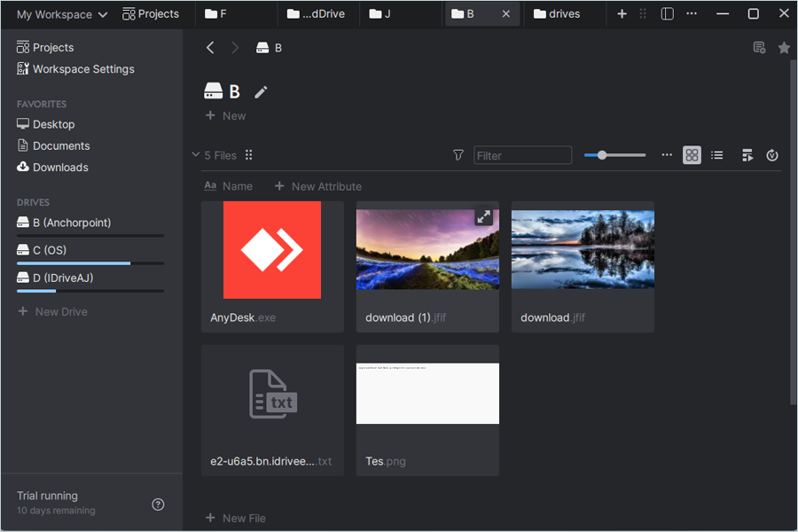Select the e2-u6a5.bn.idrivee txt file
Viewport: 798px width, 532px height.
tap(272, 411)
